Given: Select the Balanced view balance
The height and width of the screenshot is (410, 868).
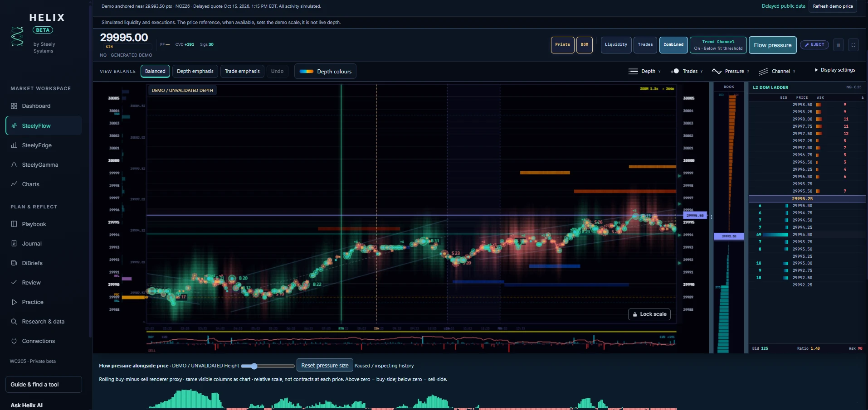Looking at the screenshot, I should coord(155,71).
